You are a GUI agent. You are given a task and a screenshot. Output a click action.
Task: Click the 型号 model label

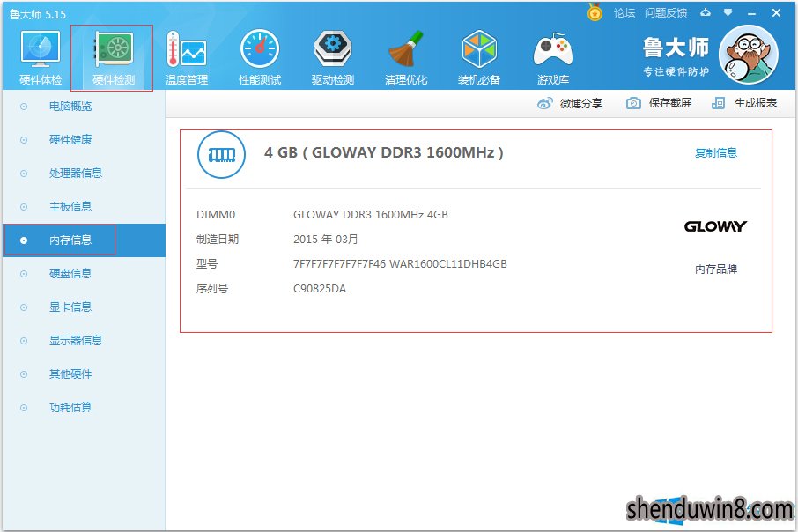207,263
